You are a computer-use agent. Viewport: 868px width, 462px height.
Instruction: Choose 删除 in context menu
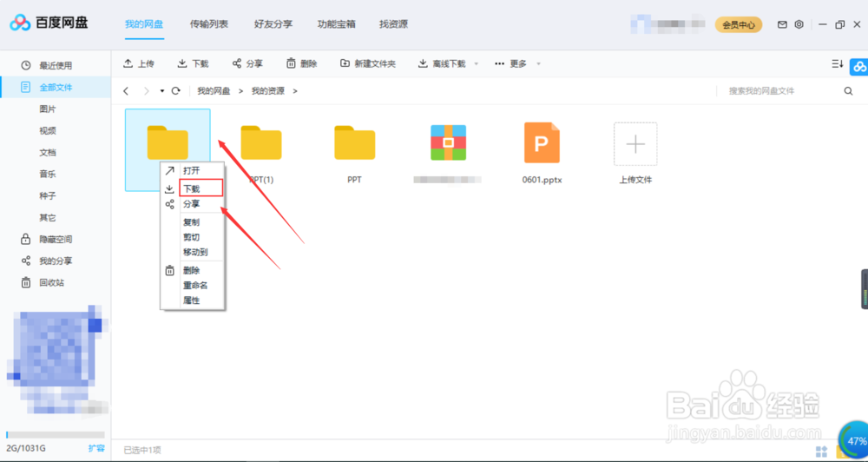[x=192, y=270]
